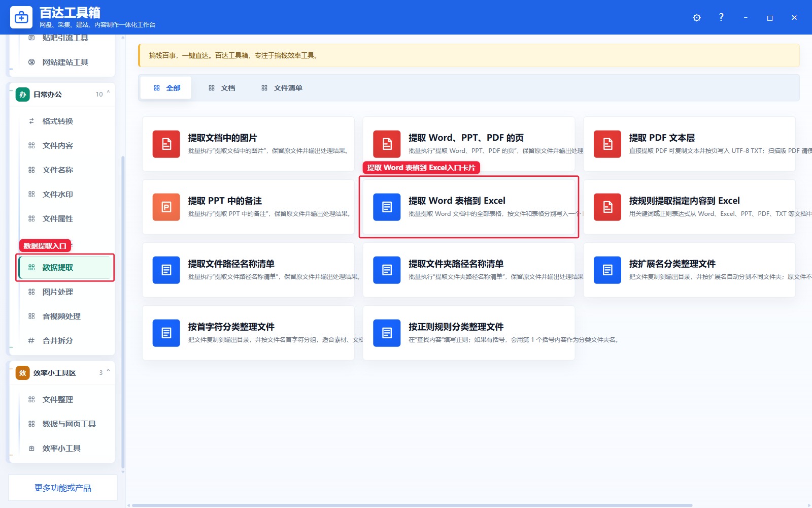Click the description under 提取 PPT 中的备注
Screen dimensions: 812x508
270,214
